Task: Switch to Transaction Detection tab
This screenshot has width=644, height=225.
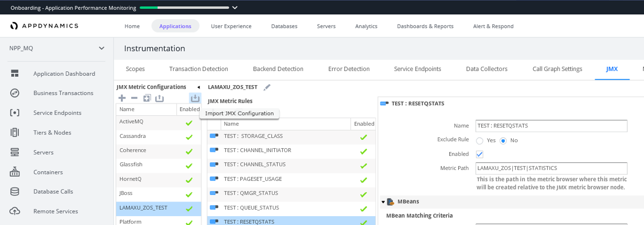Action: click(x=199, y=69)
